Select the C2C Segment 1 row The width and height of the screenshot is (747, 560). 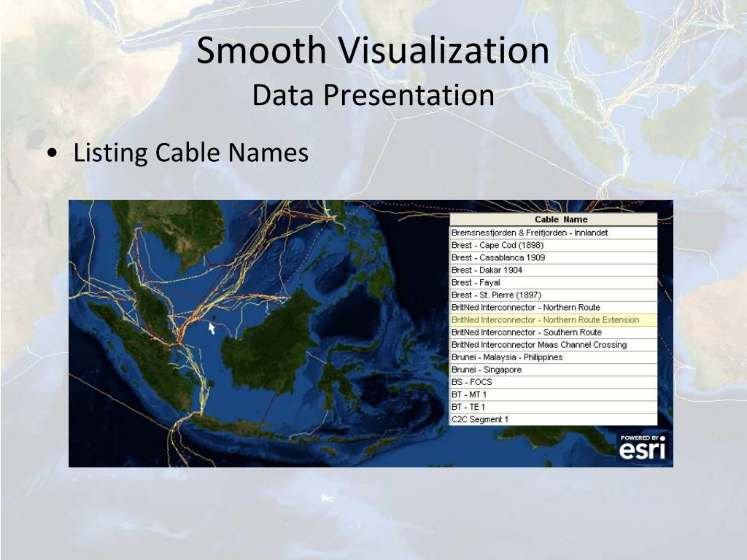click(554, 419)
